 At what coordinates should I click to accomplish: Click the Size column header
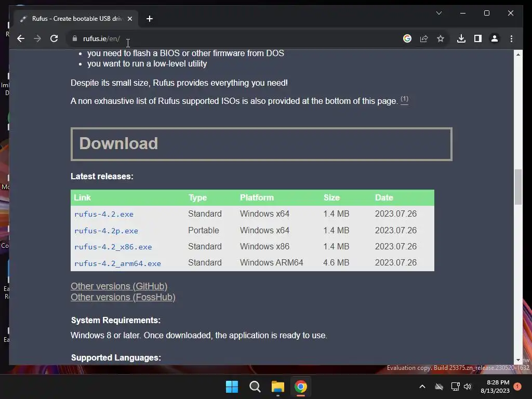pyautogui.click(x=332, y=197)
